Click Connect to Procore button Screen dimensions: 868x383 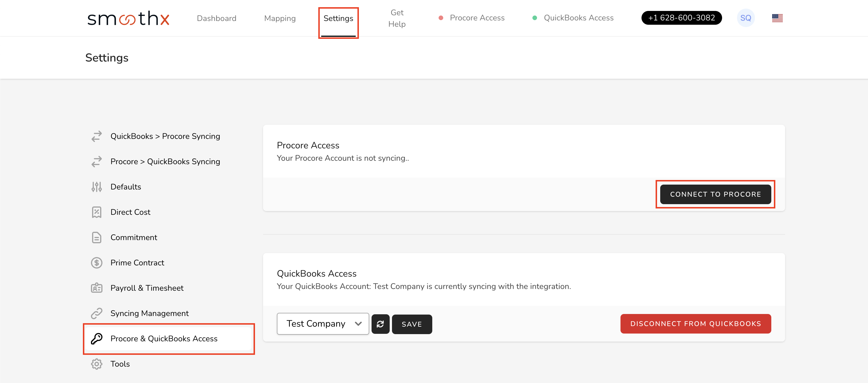point(715,194)
